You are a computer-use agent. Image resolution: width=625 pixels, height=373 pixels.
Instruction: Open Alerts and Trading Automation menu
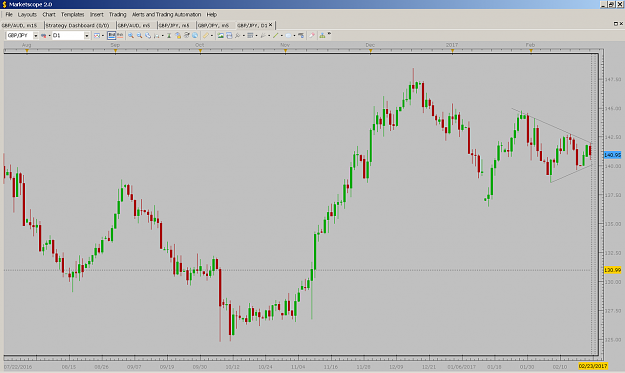[x=167, y=14]
